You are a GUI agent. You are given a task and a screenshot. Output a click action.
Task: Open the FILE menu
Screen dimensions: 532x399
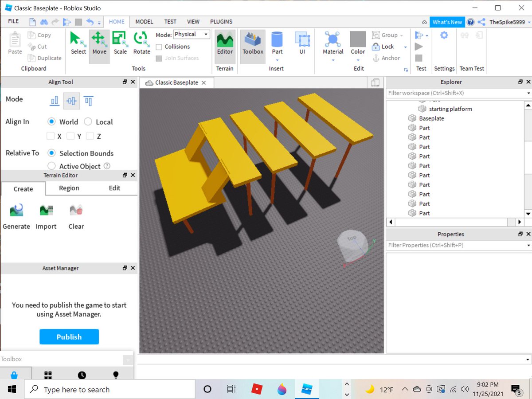pyautogui.click(x=13, y=21)
